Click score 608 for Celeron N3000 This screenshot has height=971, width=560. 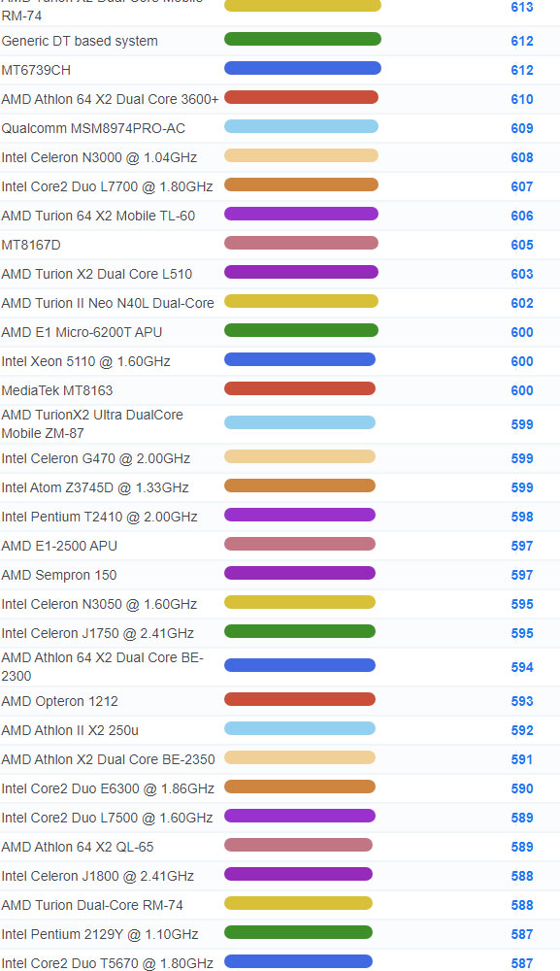(522, 158)
